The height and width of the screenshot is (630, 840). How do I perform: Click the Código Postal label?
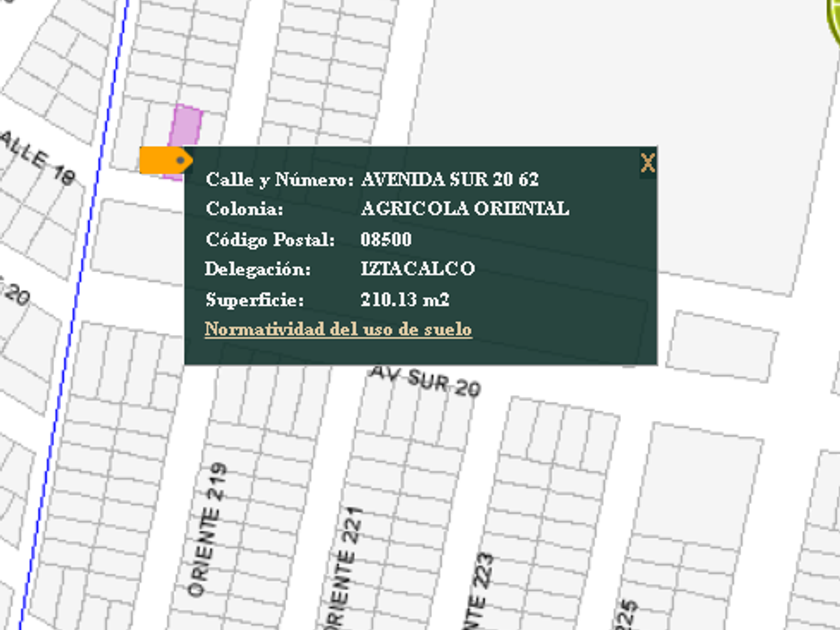tap(270, 239)
